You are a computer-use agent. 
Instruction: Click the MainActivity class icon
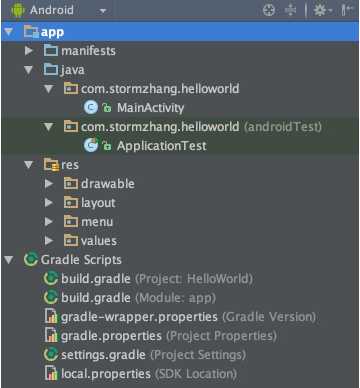(91, 108)
